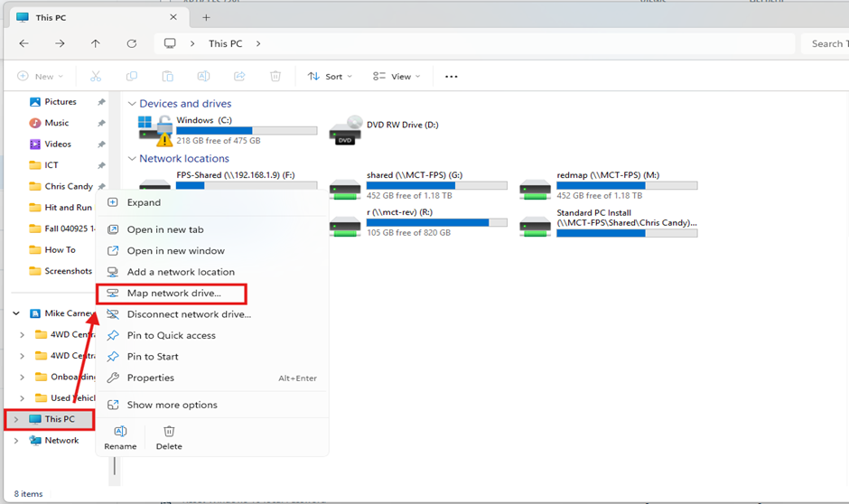Select the This PC window tab
Screen dimensions: 849x504
click(x=98, y=17)
